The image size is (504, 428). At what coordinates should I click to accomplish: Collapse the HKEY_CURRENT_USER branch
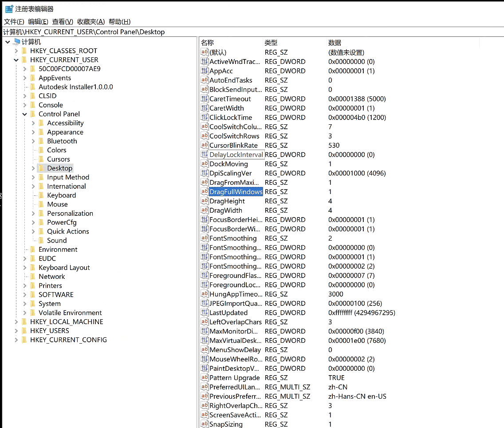point(16,60)
